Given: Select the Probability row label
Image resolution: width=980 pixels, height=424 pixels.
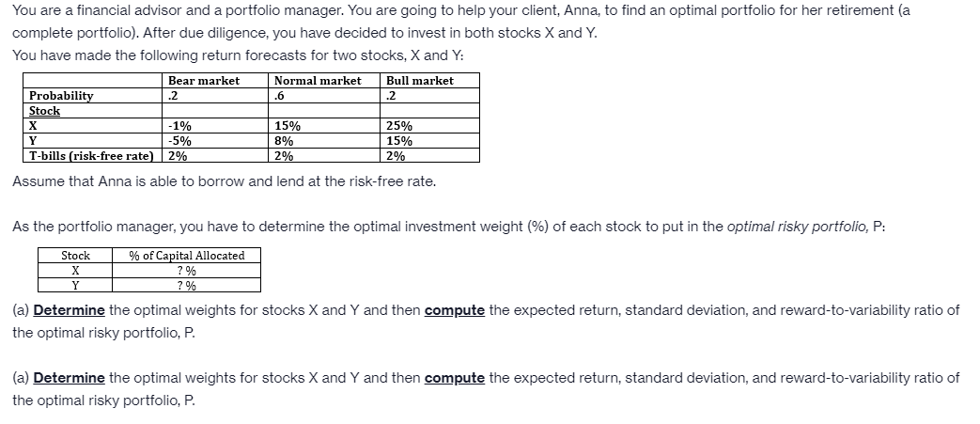Looking at the screenshot, I should [61, 96].
